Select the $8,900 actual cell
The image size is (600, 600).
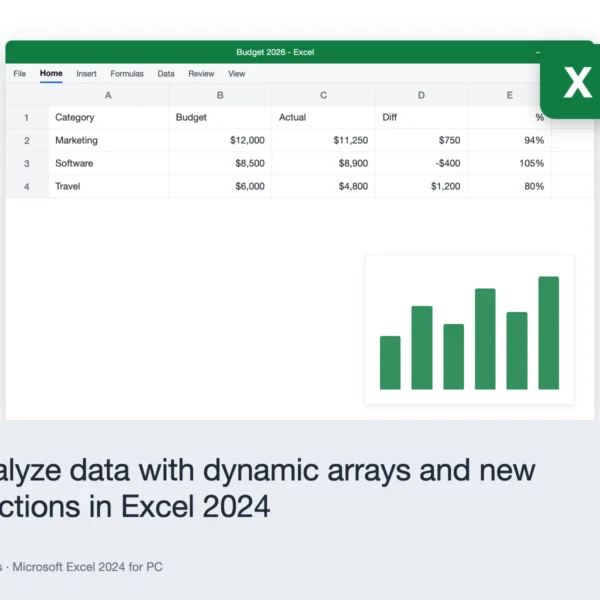323,163
